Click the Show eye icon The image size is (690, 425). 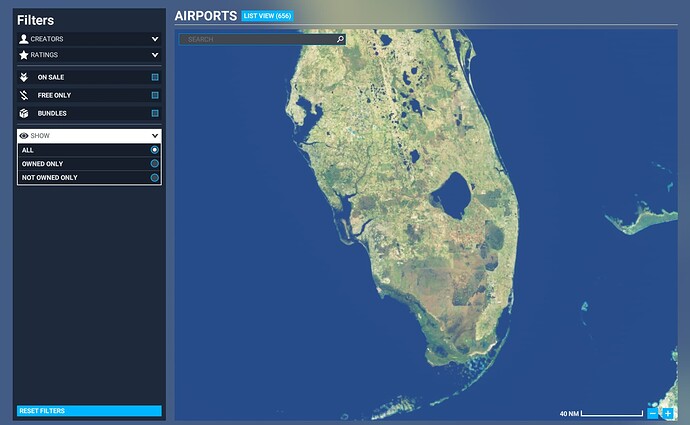(24, 136)
